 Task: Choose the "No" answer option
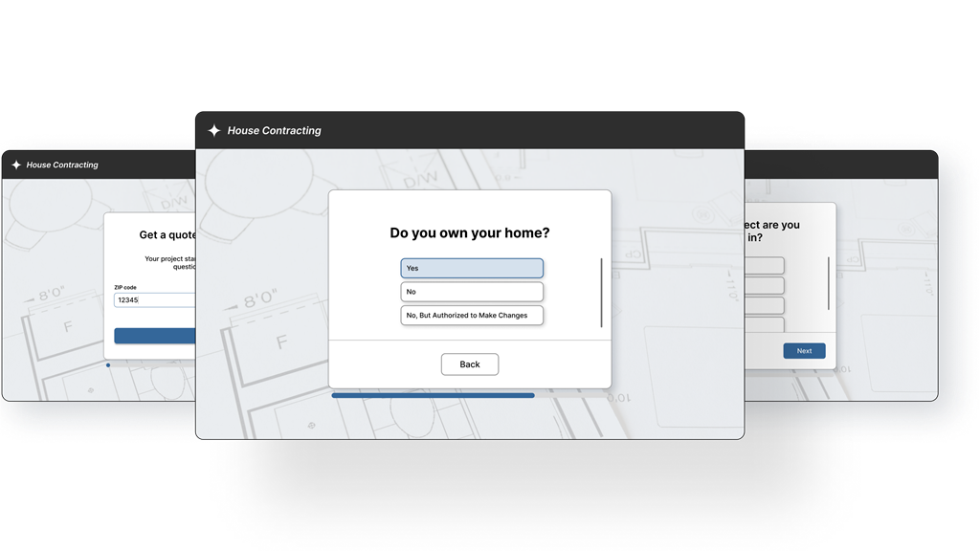pyautogui.click(x=472, y=292)
